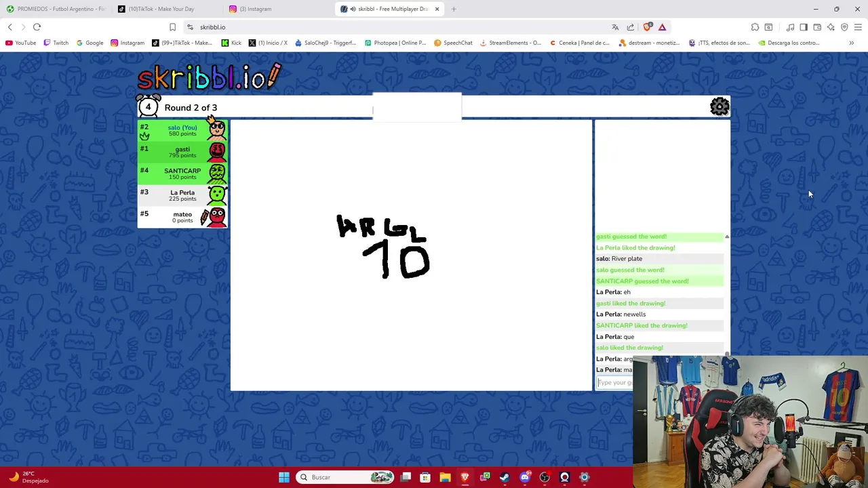Viewport: 868px width, 488px height.
Task: Open Google bookmark
Action: tap(90, 43)
